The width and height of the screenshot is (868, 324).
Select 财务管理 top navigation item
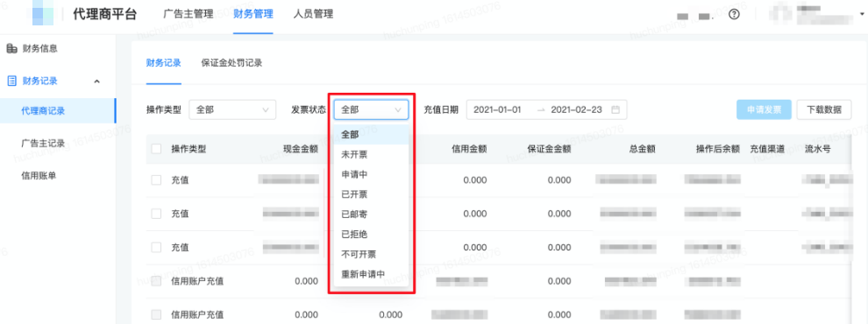[x=253, y=14]
